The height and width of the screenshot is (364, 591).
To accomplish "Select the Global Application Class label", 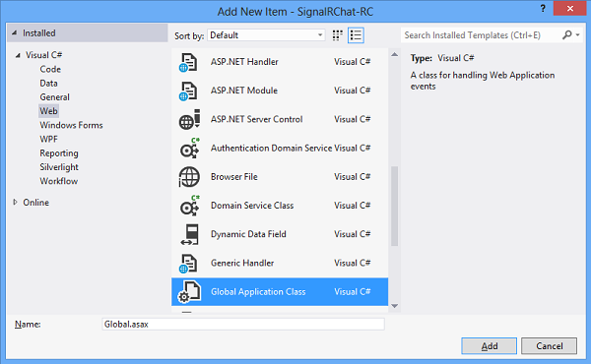I will pyautogui.click(x=258, y=292).
